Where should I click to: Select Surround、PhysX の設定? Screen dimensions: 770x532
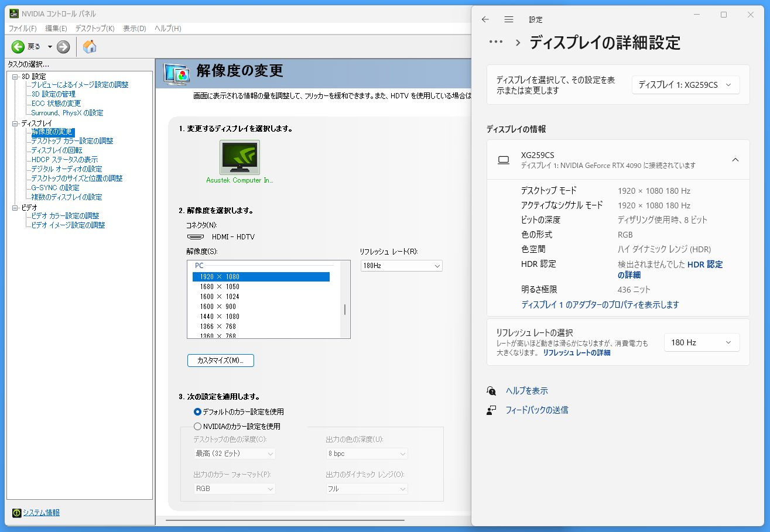pyautogui.click(x=67, y=113)
